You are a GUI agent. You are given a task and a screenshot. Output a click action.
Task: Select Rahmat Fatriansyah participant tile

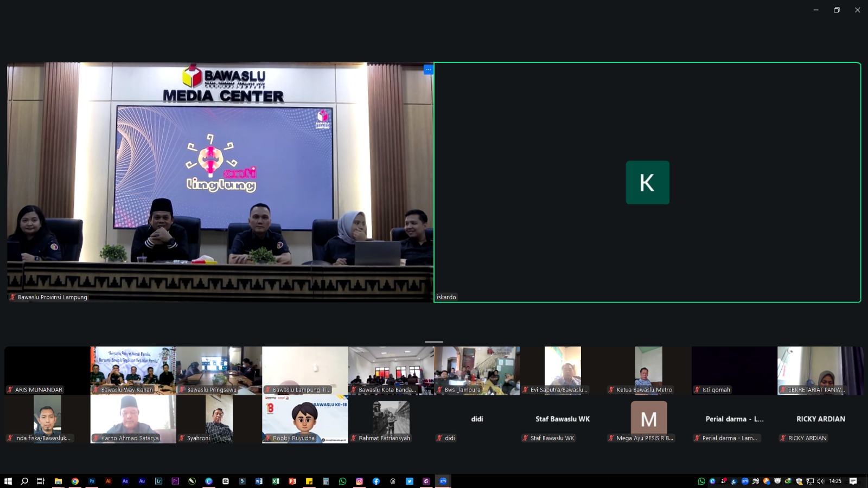[x=391, y=419]
